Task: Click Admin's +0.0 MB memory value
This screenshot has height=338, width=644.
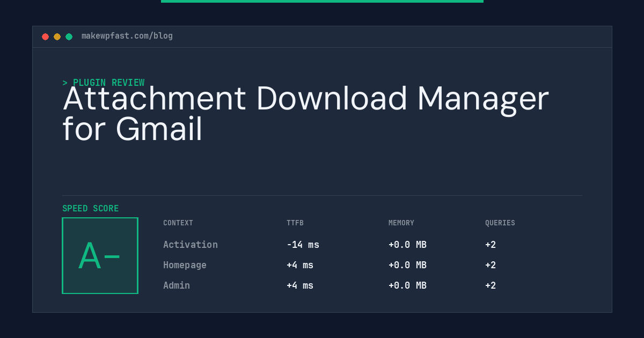Action: click(407, 285)
